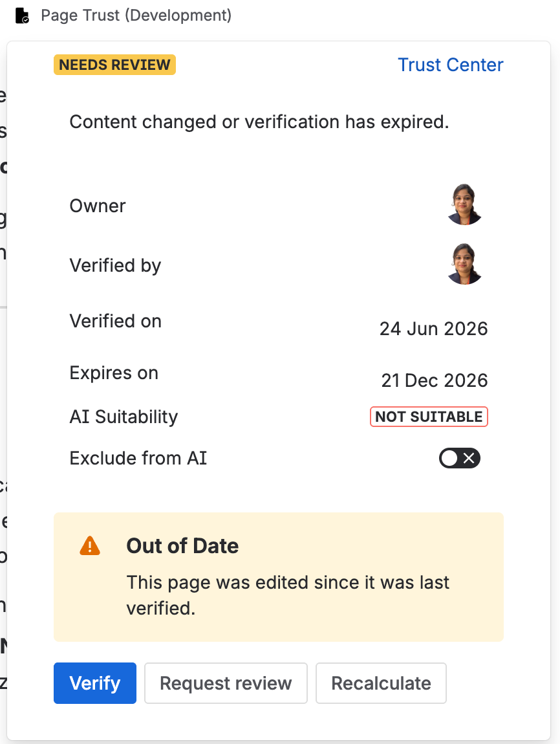560x744 pixels.
Task: Click the Request review button
Action: coord(226,683)
